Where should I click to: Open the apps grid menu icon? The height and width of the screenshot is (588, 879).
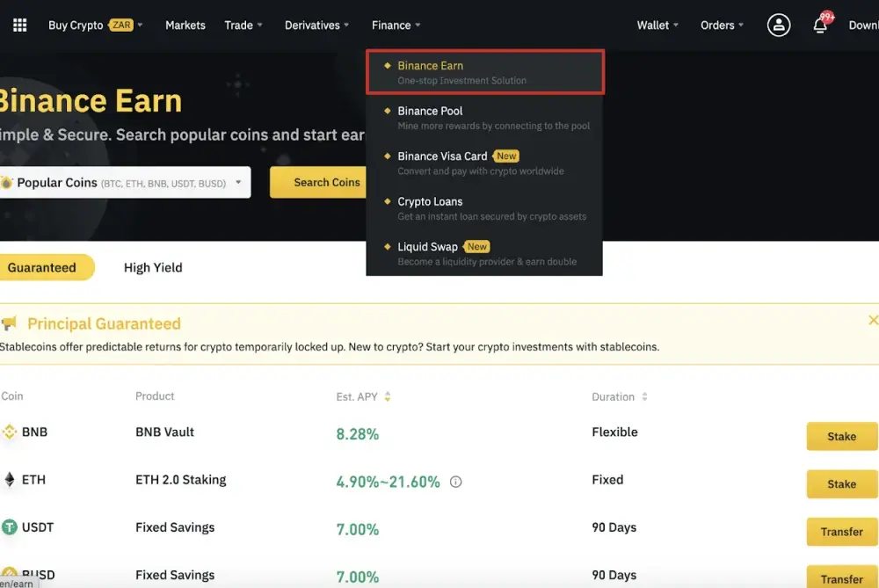pyautogui.click(x=19, y=25)
